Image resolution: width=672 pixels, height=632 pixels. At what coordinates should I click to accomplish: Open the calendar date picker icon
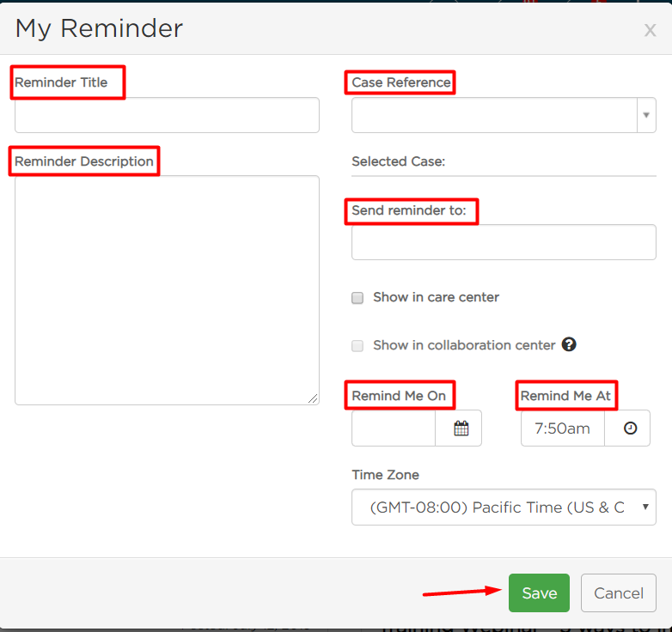[x=461, y=428]
